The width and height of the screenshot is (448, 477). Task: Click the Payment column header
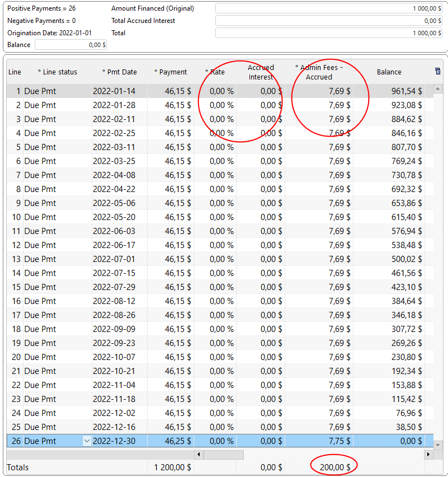tap(171, 72)
